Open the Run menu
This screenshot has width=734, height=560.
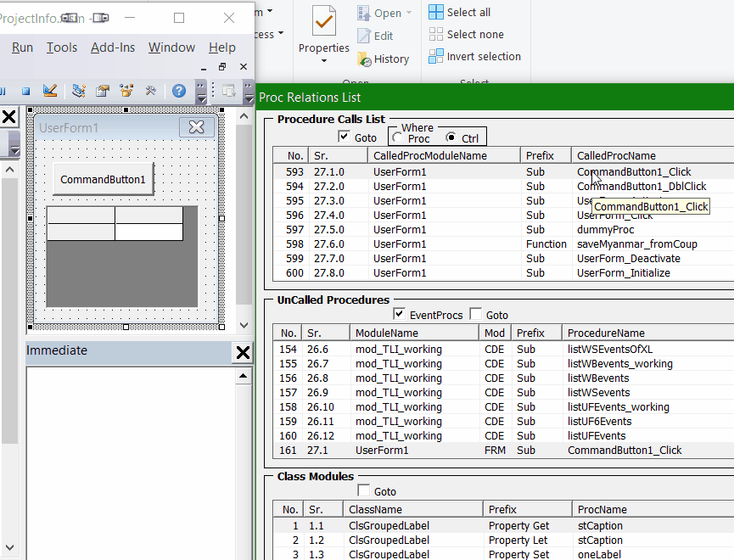[21, 48]
